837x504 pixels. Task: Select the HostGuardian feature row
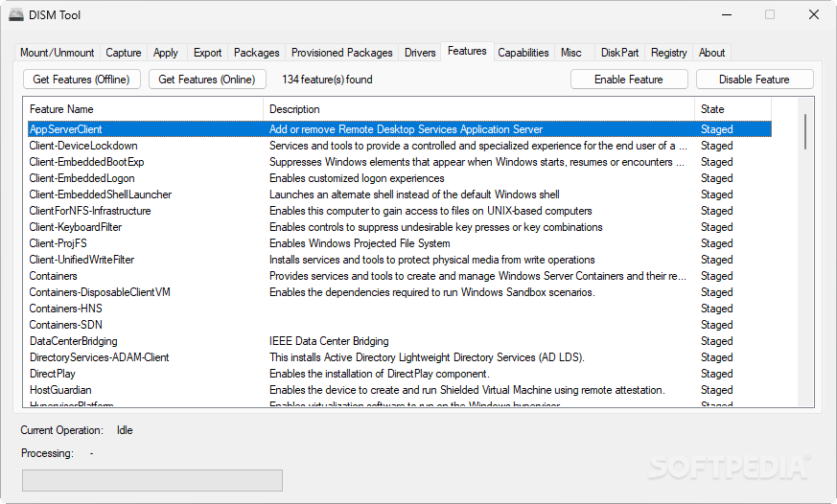[x=399, y=390]
